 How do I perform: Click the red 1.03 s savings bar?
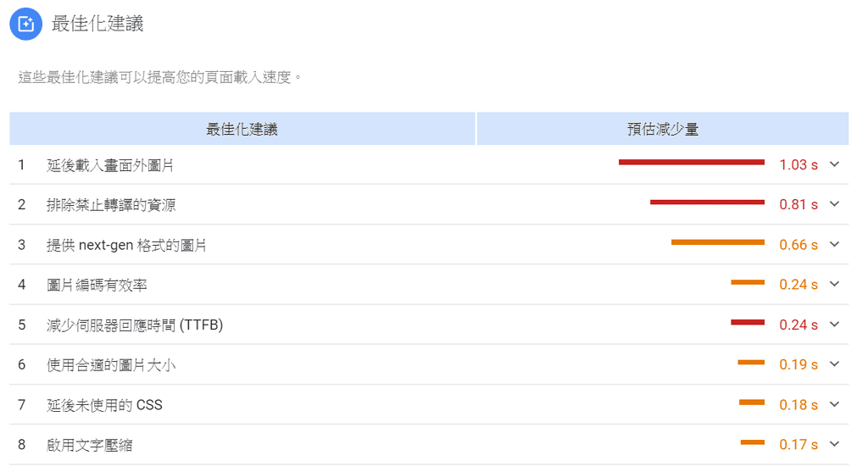click(692, 162)
